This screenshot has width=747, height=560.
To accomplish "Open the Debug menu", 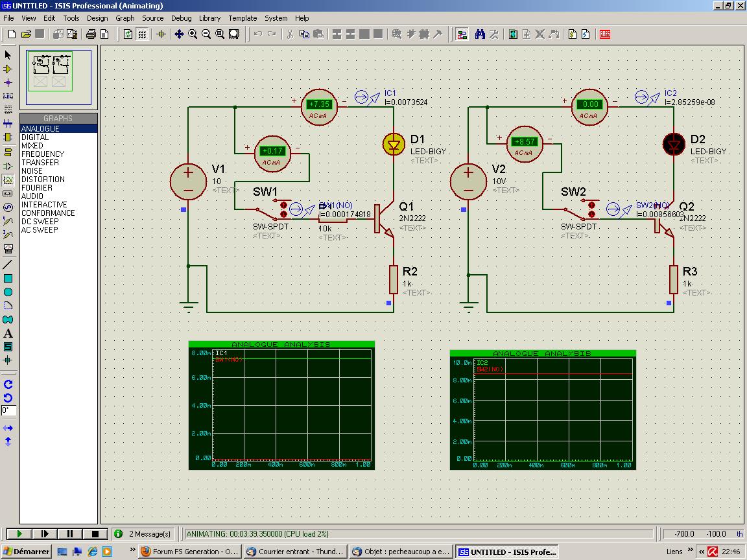I will click(181, 18).
